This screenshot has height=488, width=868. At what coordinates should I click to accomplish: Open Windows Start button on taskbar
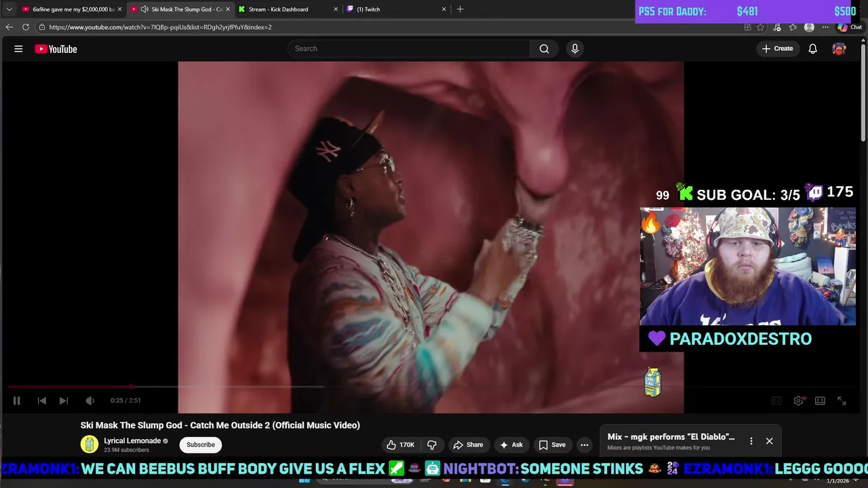(x=304, y=480)
